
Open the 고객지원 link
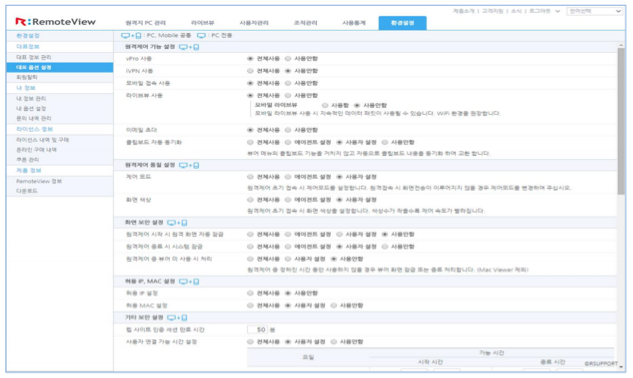click(493, 11)
